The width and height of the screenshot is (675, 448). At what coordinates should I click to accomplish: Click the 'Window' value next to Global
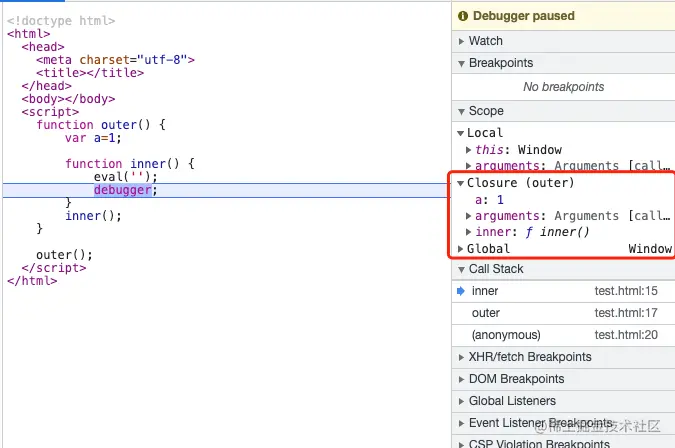(650, 249)
